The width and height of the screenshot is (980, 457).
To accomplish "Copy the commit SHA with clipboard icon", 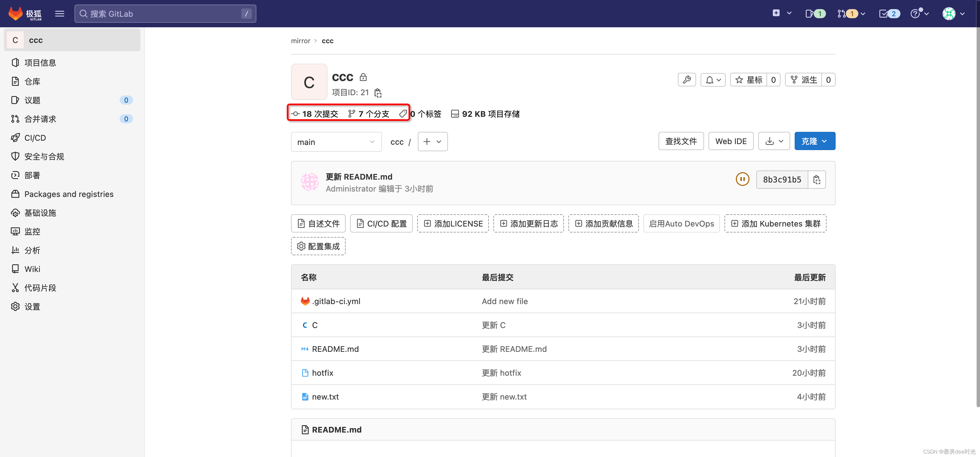I will point(817,180).
